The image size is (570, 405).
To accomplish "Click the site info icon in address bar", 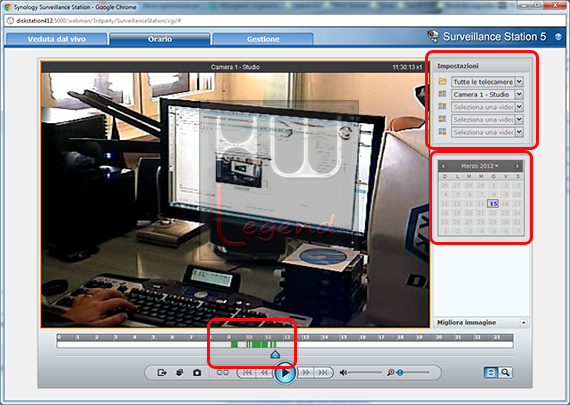I will (10, 21).
